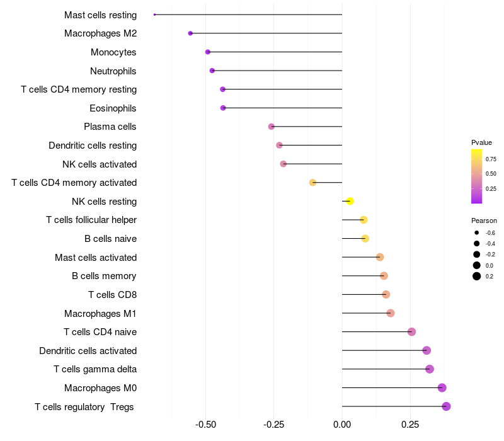
Task: Click the Macrophages M0 data point
Action: point(442,387)
